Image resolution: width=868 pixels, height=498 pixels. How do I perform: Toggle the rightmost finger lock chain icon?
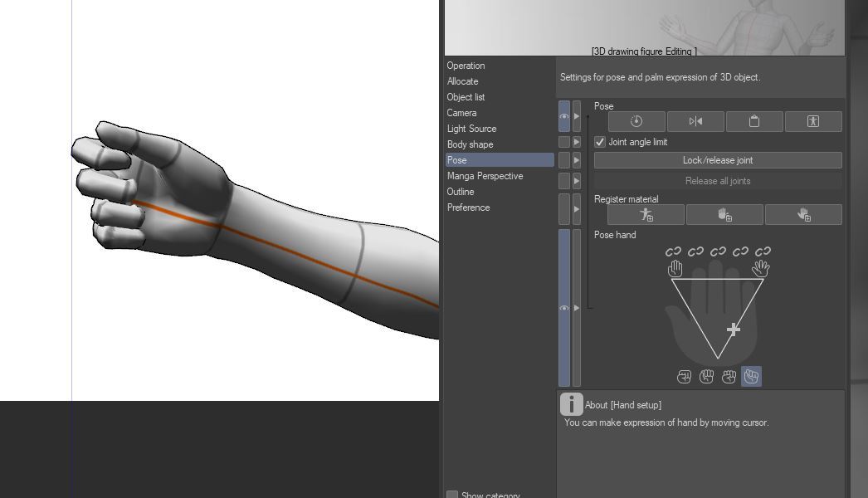point(763,251)
